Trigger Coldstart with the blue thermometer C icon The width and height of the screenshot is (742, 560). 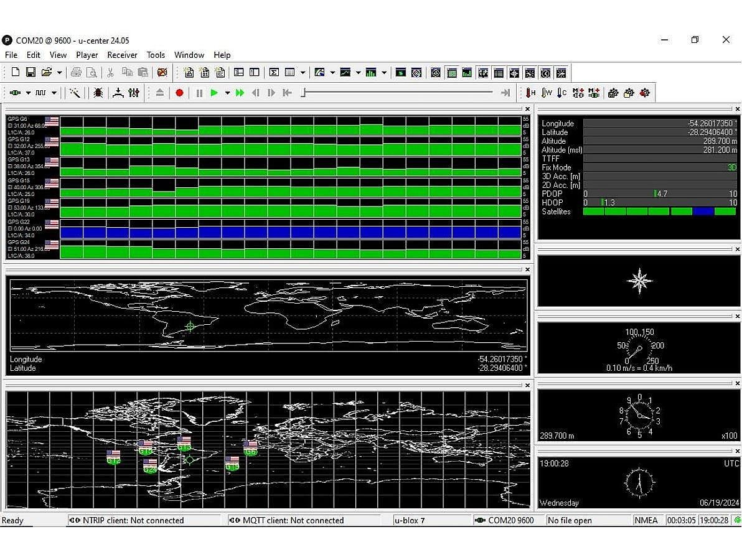[561, 93]
